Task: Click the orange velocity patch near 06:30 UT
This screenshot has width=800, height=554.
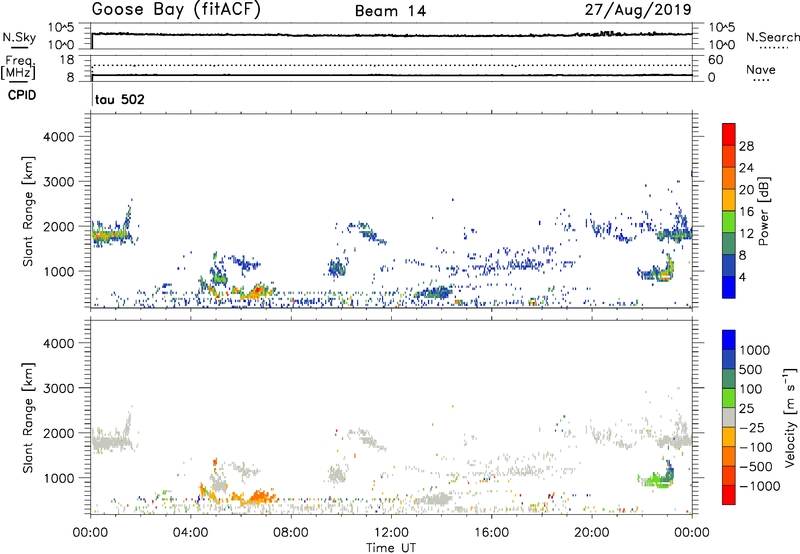Action: tap(258, 497)
